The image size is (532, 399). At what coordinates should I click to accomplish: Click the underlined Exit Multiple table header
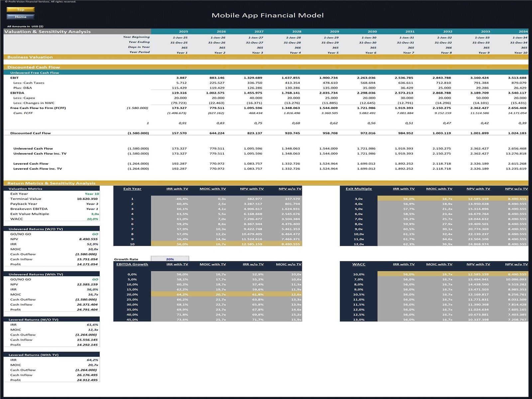pos(359,189)
